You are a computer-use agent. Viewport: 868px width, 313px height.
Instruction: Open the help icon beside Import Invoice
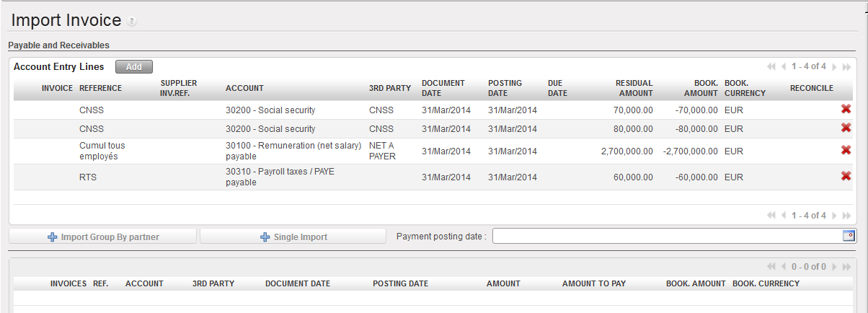coord(131,22)
